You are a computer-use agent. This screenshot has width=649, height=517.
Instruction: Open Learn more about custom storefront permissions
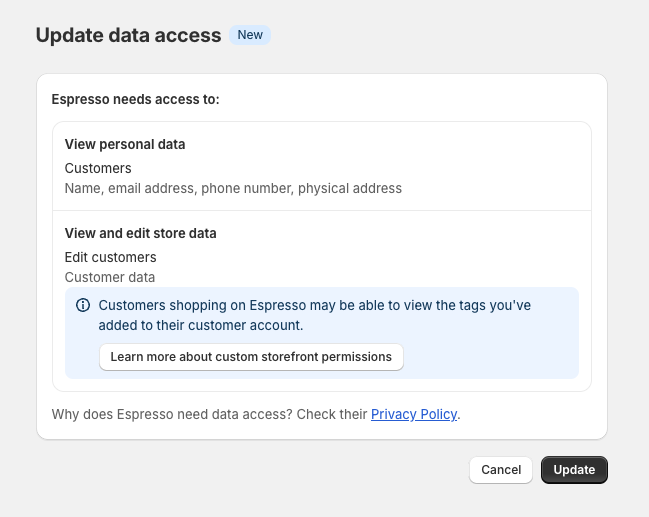point(251,357)
